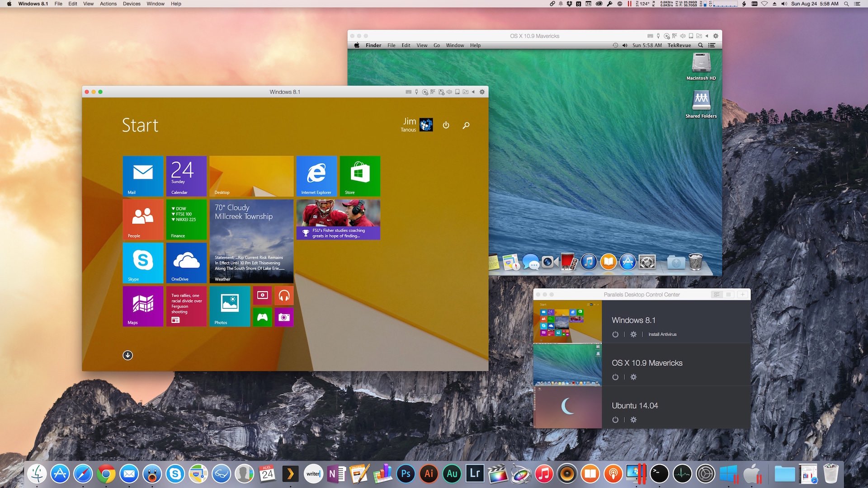This screenshot has width=868, height=488.
Task: Open Macintosh HD on Mavericks desktop
Action: [701, 66]
